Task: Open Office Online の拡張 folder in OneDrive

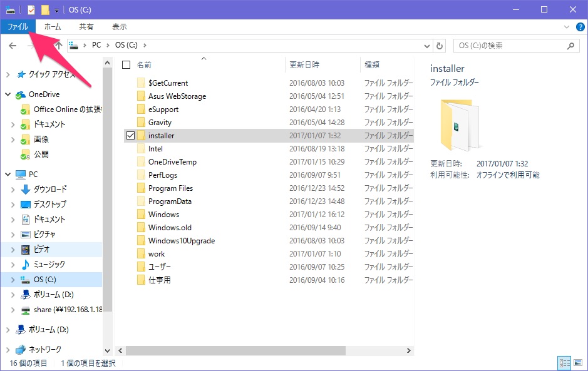Action: tap(68, 109)
